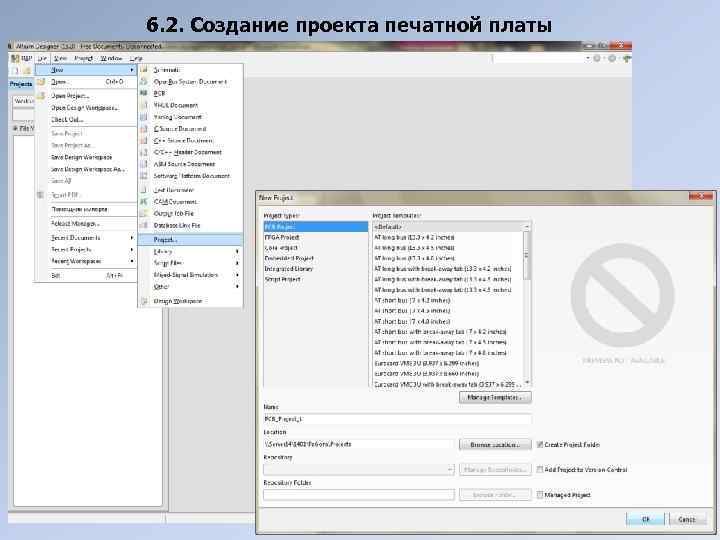
Task: Select Script Project in Project Types list
Action: (282, 280)
